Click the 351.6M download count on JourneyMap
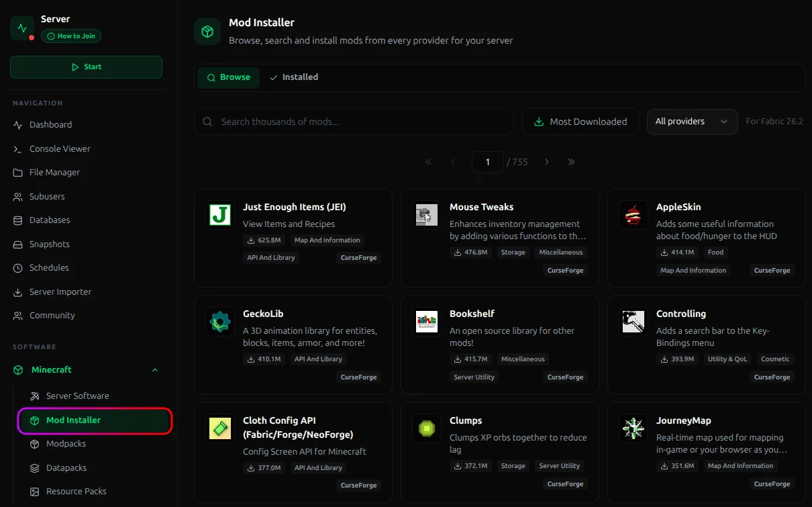Image resolution: width=812 pixels, height=507 pixels. (677, 466)
